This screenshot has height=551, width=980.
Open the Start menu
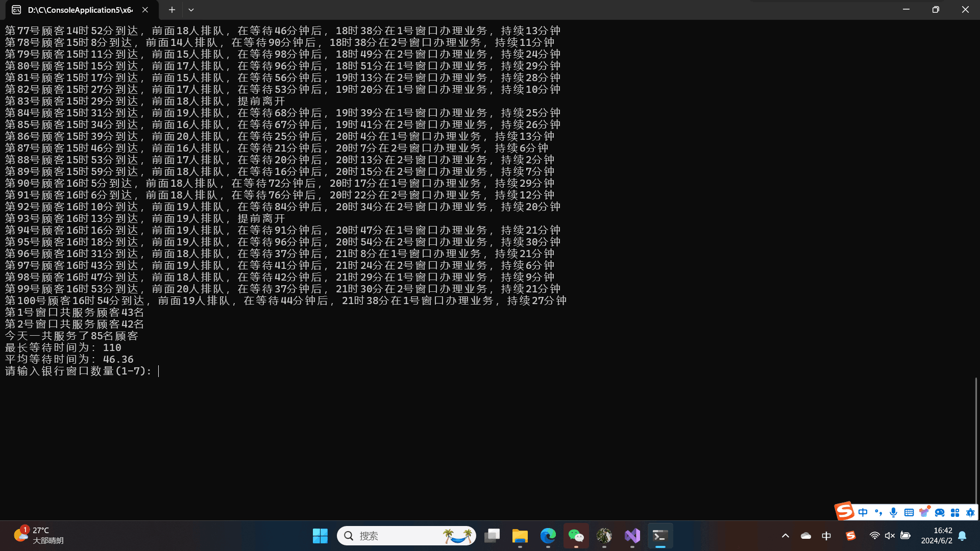tap(320, 536)
